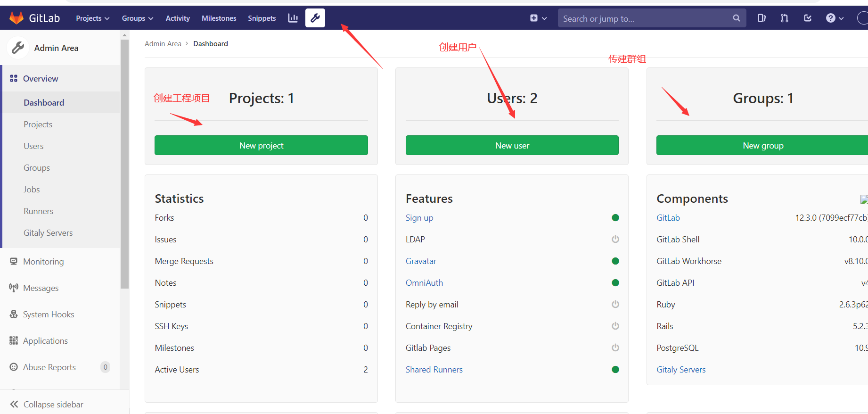Open Admin Area wrench icon in navbar
Viewport: 868px width, 414px height.
click(315, 18)
